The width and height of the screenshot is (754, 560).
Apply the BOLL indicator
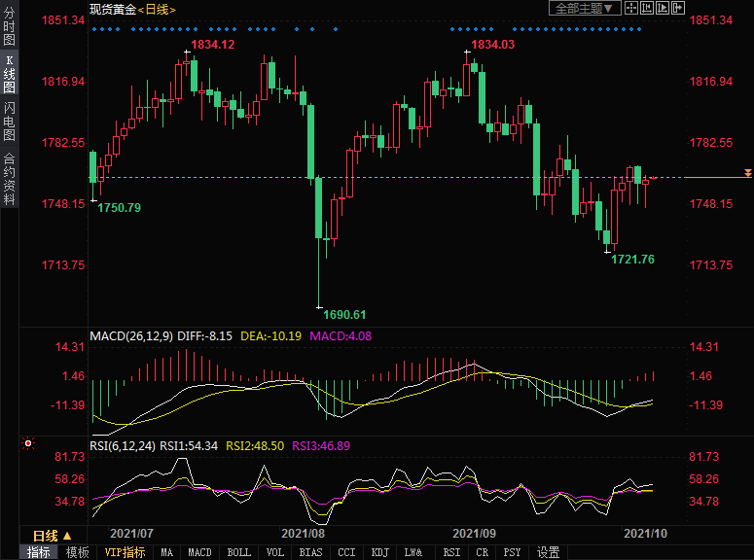pyautogui.click(x=238, y=552)
